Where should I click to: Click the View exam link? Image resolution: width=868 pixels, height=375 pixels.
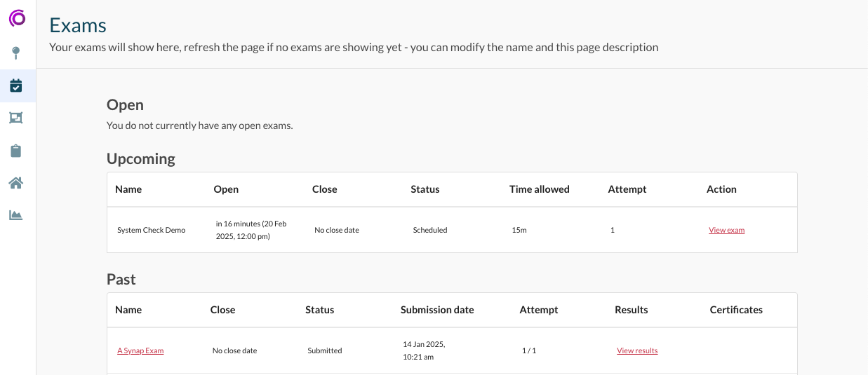[x=726, y=230]
